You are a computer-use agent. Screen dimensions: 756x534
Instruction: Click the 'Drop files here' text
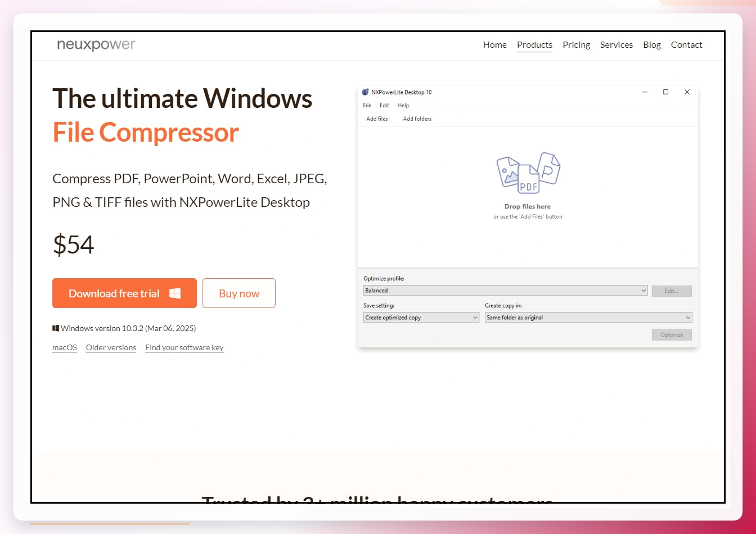pos(528,207)
